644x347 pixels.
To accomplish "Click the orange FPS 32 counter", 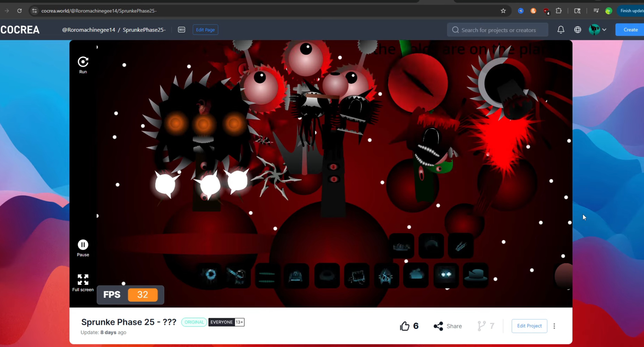I will (143, 295).
